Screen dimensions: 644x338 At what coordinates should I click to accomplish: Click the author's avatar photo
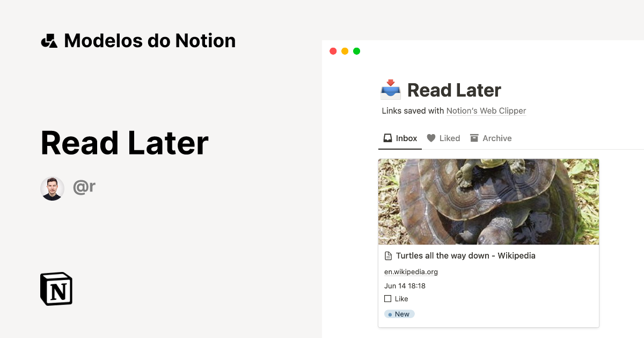(x=52, y=188)
